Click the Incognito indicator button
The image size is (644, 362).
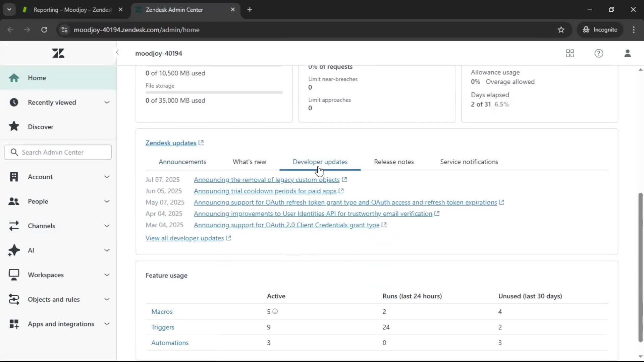point(600,30)
